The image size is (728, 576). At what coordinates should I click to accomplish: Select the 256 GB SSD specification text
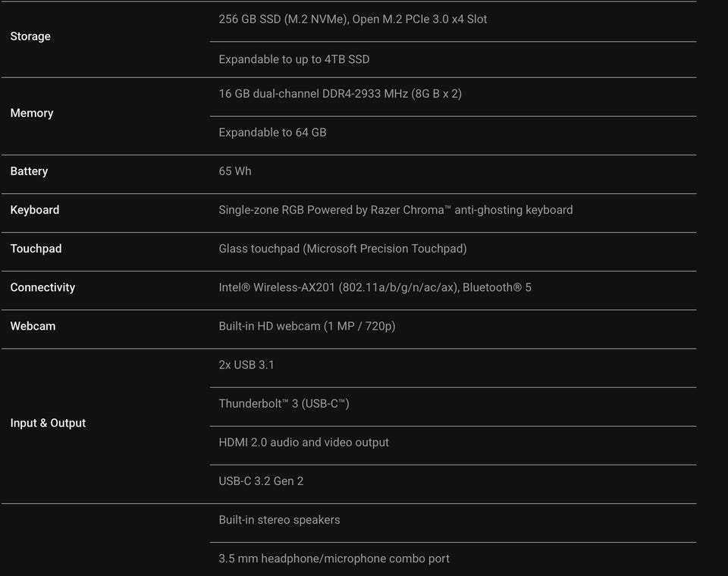[353, 19]
